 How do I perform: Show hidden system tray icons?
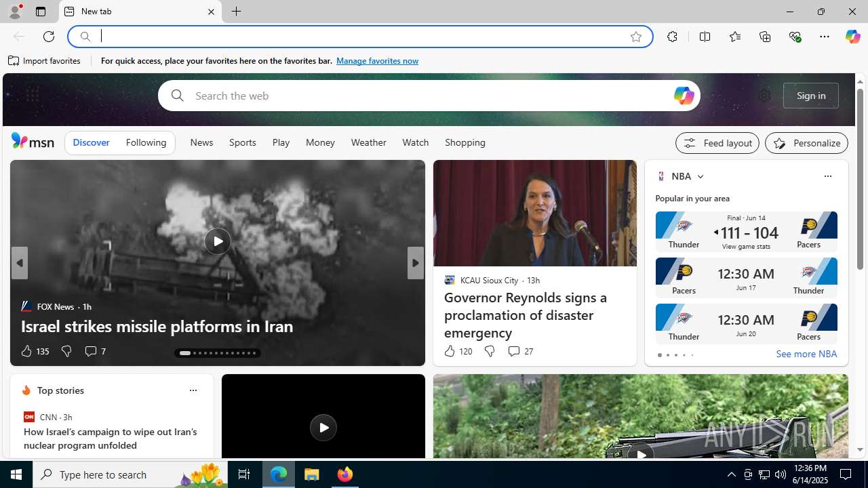click(731, 474)
